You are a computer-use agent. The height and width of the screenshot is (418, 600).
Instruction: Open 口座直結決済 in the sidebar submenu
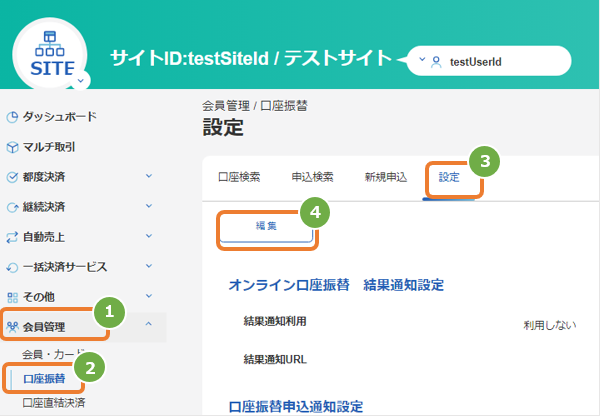pyautogui.click(x=54, y=403)
